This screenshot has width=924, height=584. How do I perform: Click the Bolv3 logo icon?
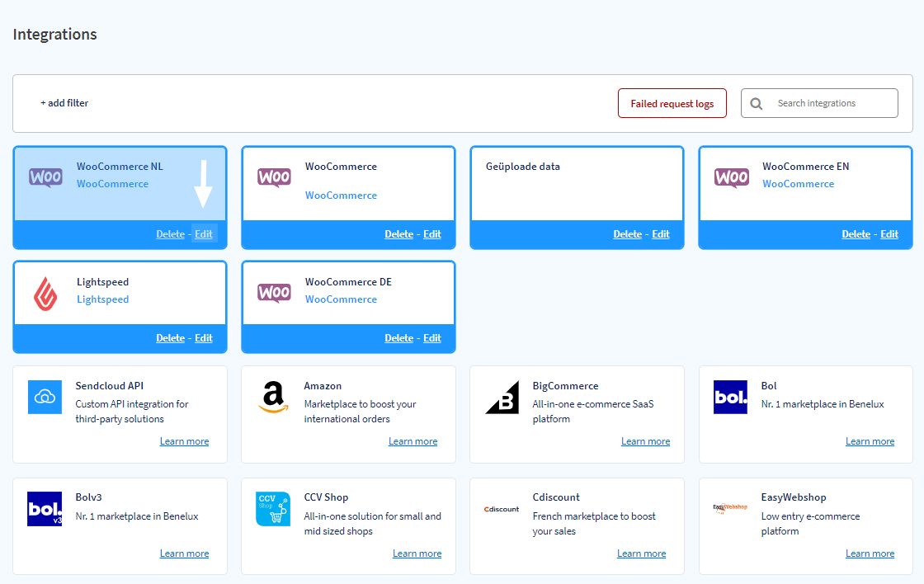point(45,509)
